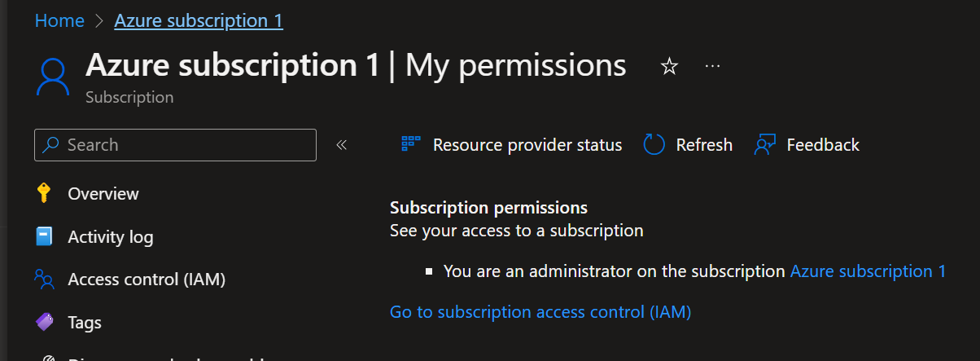This screenshot has width=980, height=361.
Task: Click the star icon to favorite subscription
Action: (669, 67)
